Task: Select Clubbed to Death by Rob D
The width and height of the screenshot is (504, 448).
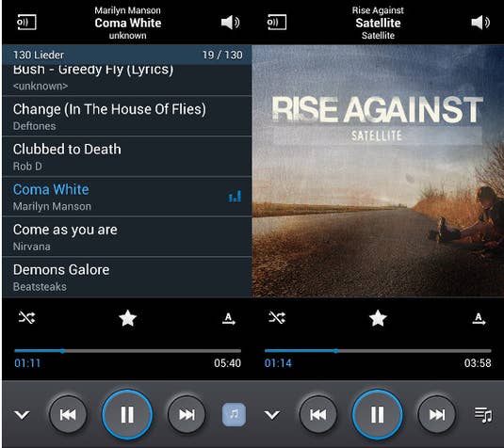Action: [x=126, y=157]
